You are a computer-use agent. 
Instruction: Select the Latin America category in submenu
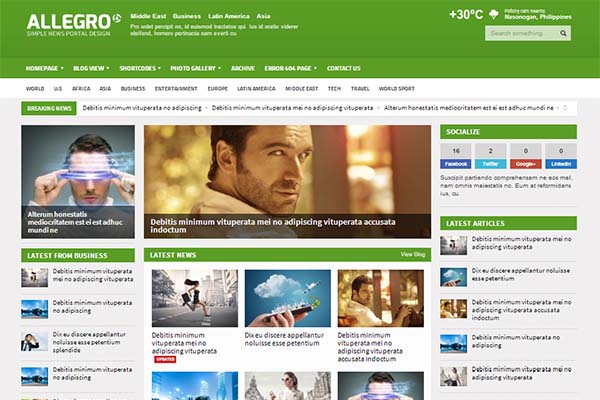click(x=256, y=88)
